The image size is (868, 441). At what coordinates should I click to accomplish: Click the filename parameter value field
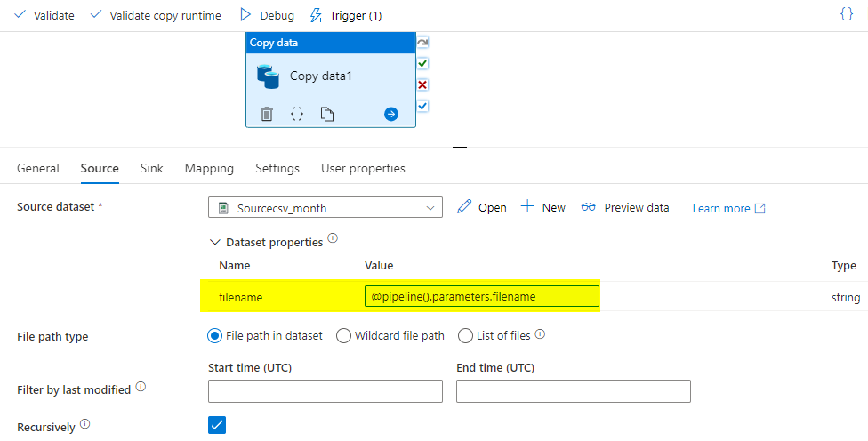[x=482, y=296]
